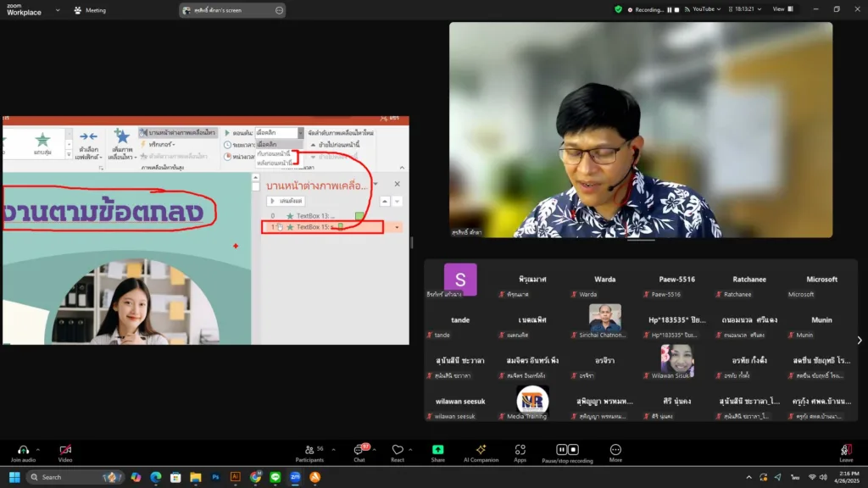Click the Leave meeting button

coord(845,451)
